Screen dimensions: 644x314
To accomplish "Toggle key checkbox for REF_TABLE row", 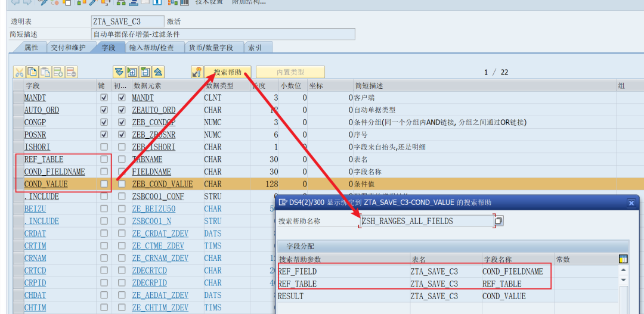I will click(x=104, y=159).
